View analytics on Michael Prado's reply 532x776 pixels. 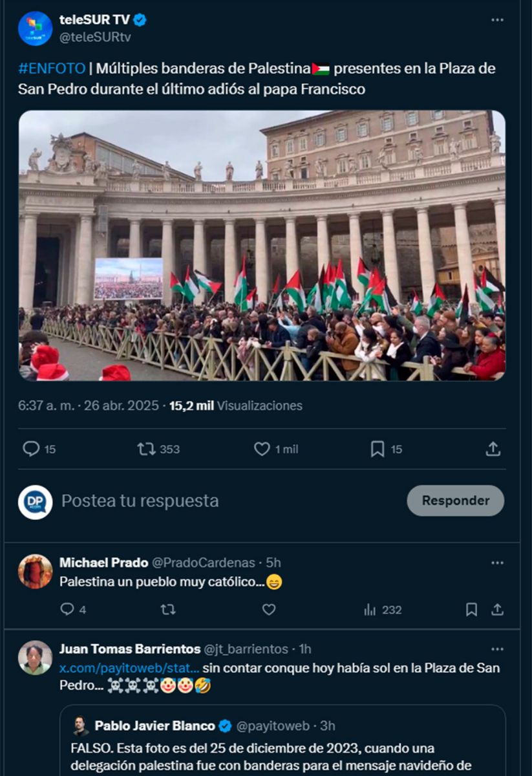tap(370, 609)
